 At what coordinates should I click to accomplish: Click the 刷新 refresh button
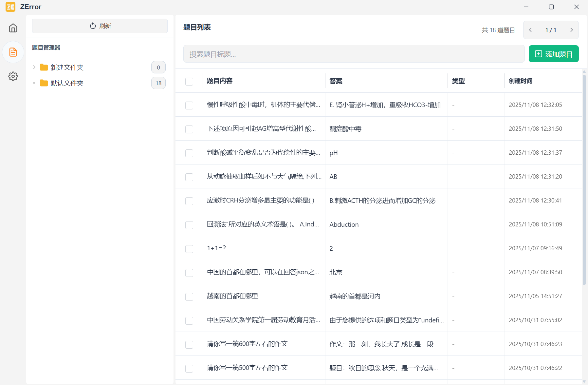click(x=100, y=26)
